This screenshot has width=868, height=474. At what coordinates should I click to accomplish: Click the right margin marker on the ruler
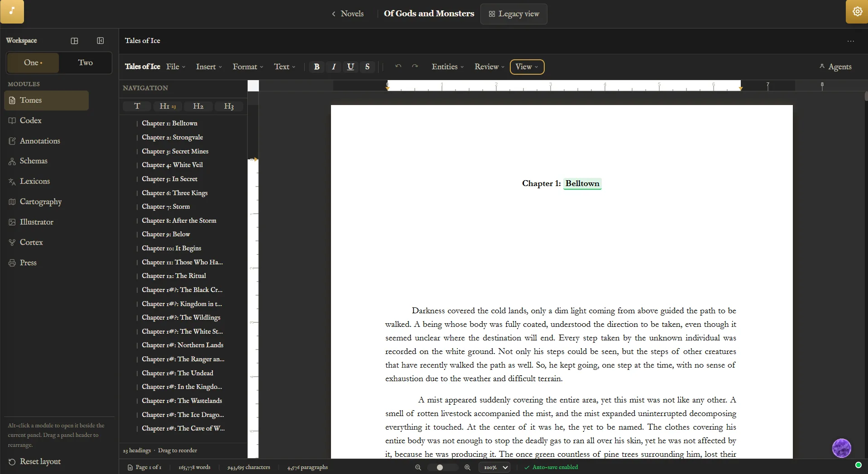click(x=741, y=88)
